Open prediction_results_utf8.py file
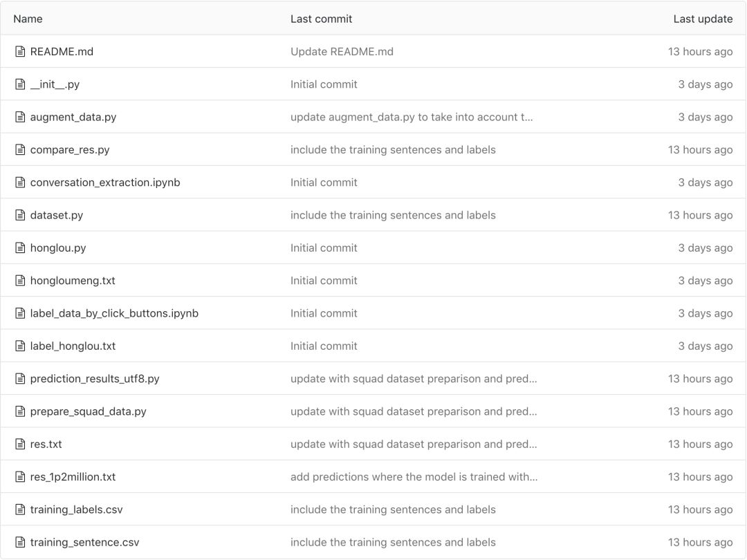Image resolution: width=747 pixels, height=560 pixels. pos(95,379)
